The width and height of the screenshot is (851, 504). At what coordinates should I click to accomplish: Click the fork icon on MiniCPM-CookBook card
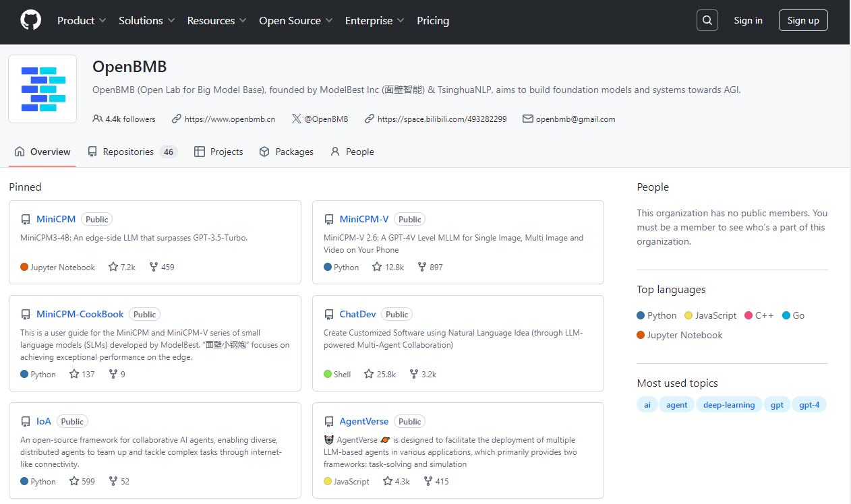[113, 374]
